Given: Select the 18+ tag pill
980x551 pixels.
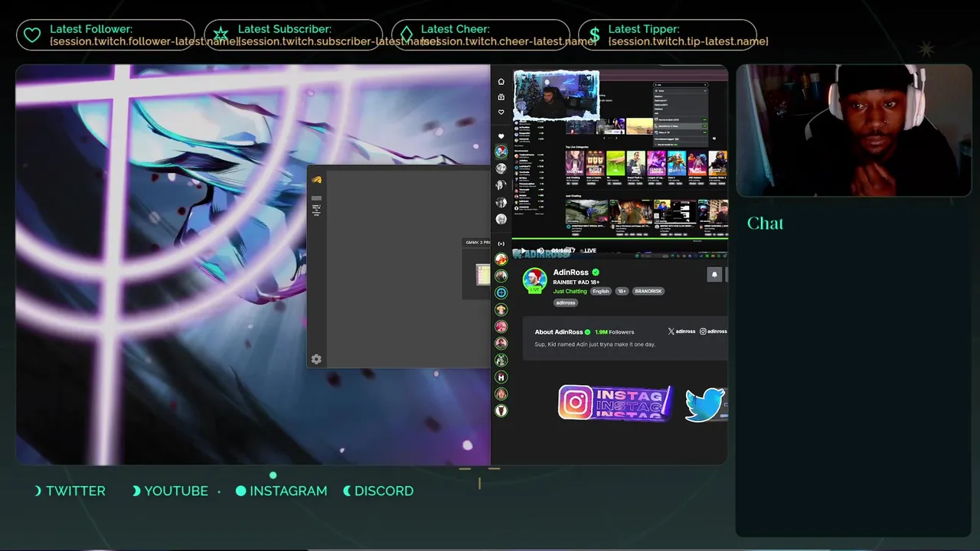Looking at the screenshot, I should 622,291.
